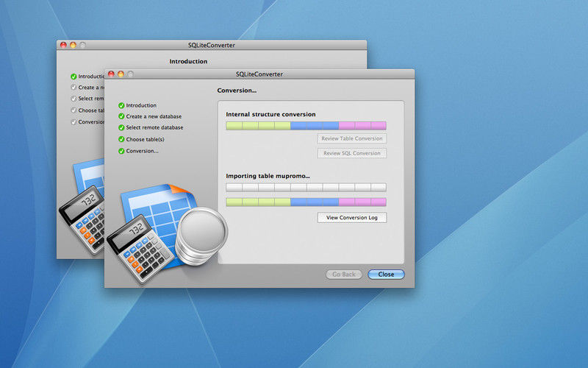Click green check next to Introduction step

(121, 105)
